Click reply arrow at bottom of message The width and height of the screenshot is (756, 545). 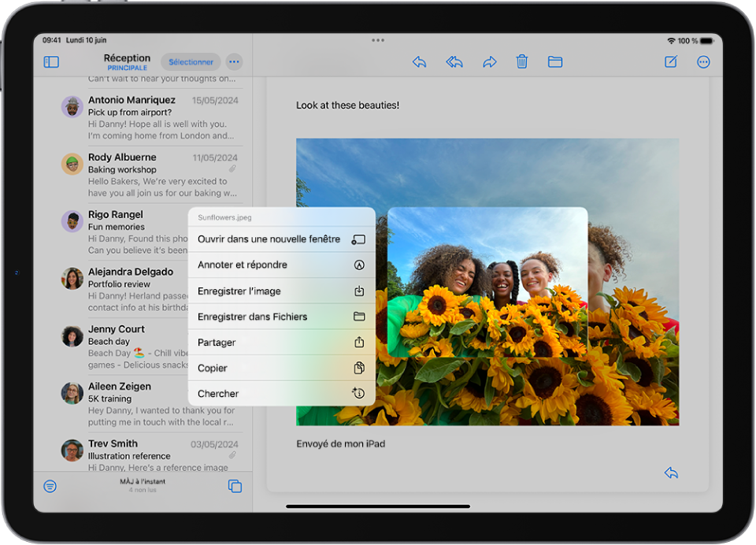pyautogui.click(x=671, y=473)
